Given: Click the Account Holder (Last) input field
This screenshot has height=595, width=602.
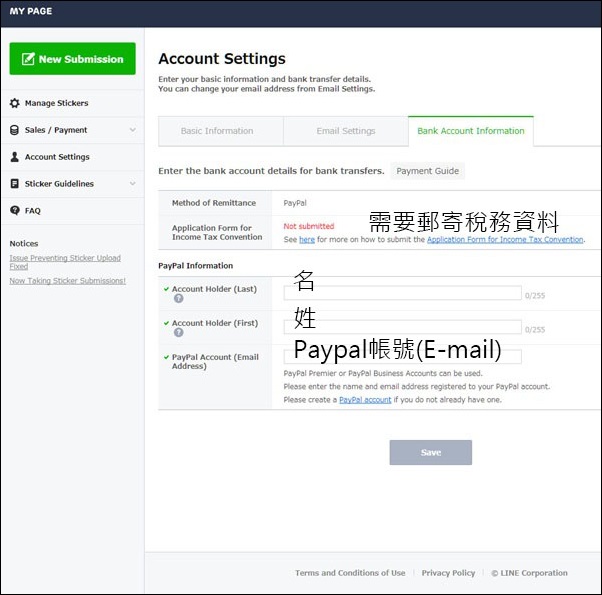Looking at the screenshot, I should tap(402, 294).
